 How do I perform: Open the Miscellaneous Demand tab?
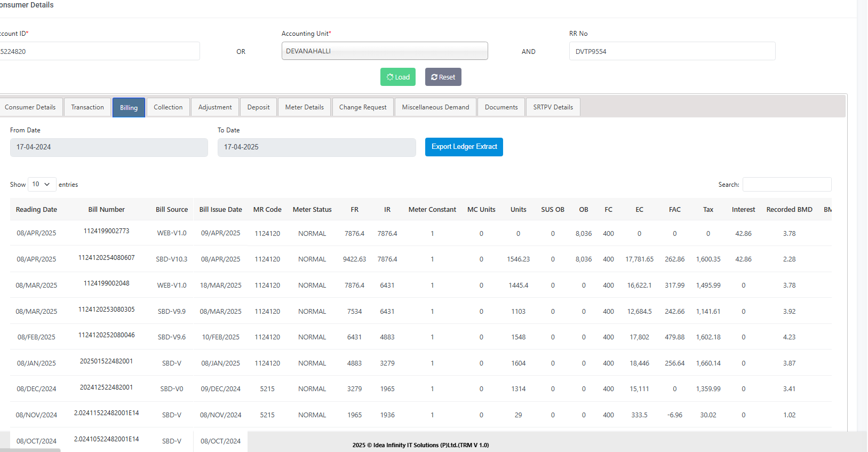435,107
